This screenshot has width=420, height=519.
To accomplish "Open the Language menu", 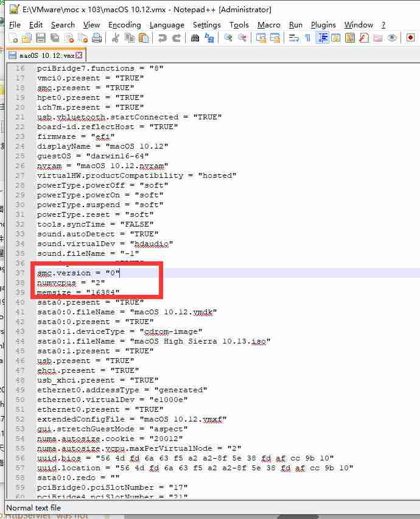I will [167, 25].
